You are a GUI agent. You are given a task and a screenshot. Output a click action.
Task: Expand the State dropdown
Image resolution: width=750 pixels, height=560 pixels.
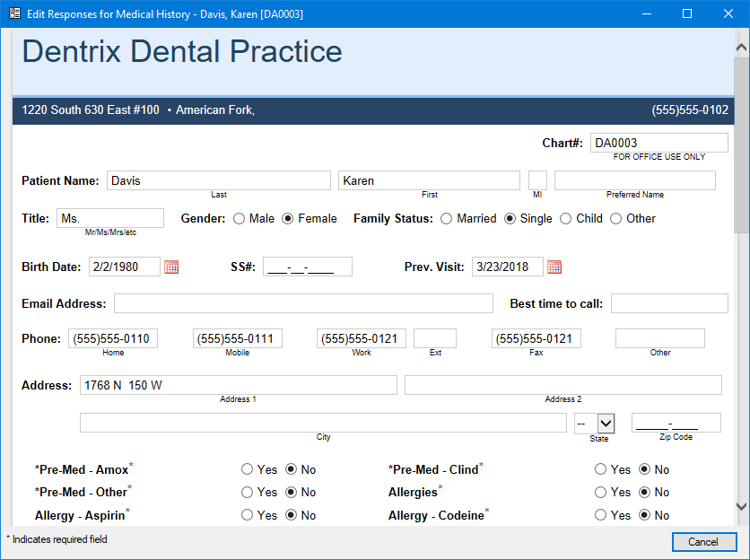(606, 423)
